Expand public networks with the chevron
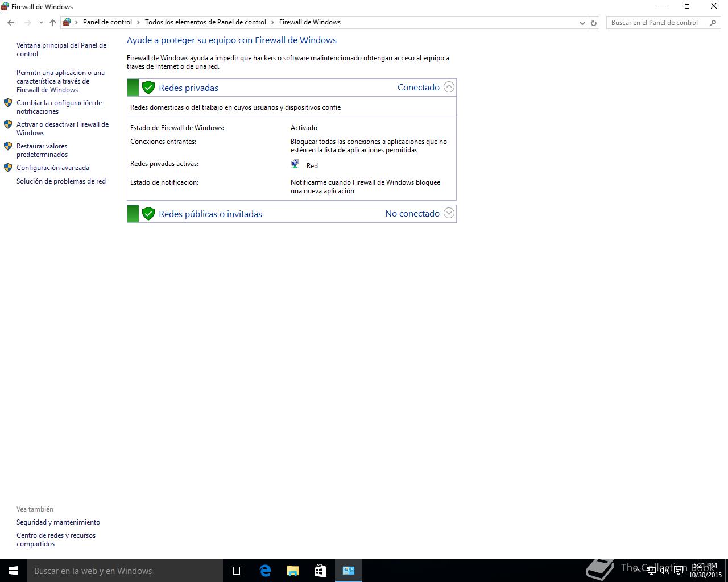 [449, 213]
